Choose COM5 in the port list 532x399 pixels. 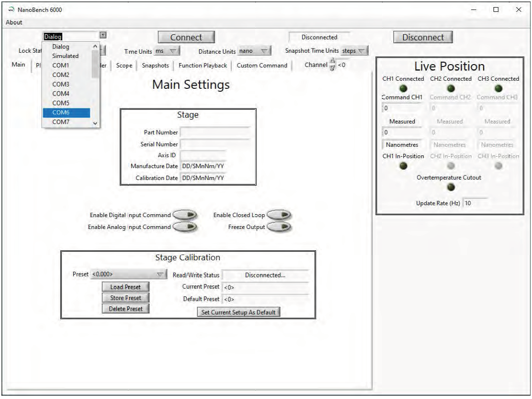pyautogui.click(x=66, y=103)
